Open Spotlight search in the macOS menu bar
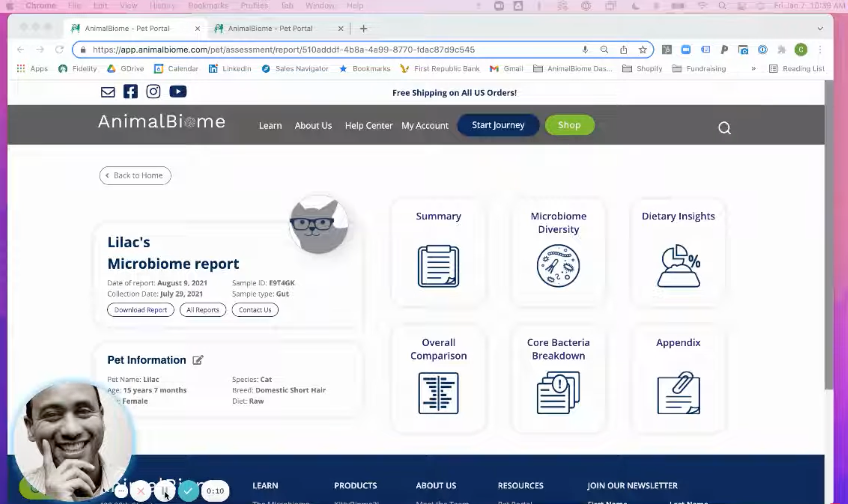The width and height of the screenshot is (848, 504). coord(722,6)
